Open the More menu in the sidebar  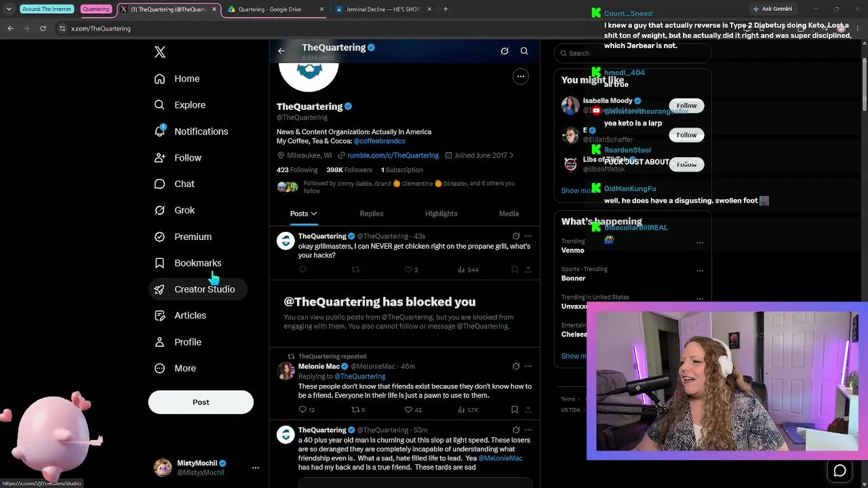(x=175, y=369)
